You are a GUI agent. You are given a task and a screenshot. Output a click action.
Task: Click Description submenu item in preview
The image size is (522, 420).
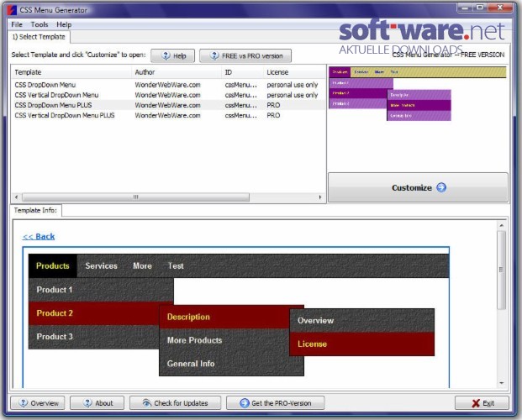(x=224, y=318)
